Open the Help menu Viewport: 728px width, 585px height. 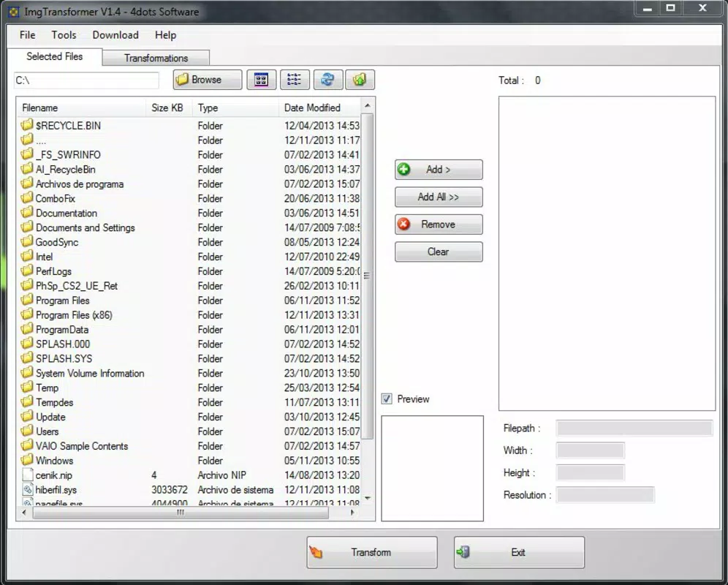point(165,35)
